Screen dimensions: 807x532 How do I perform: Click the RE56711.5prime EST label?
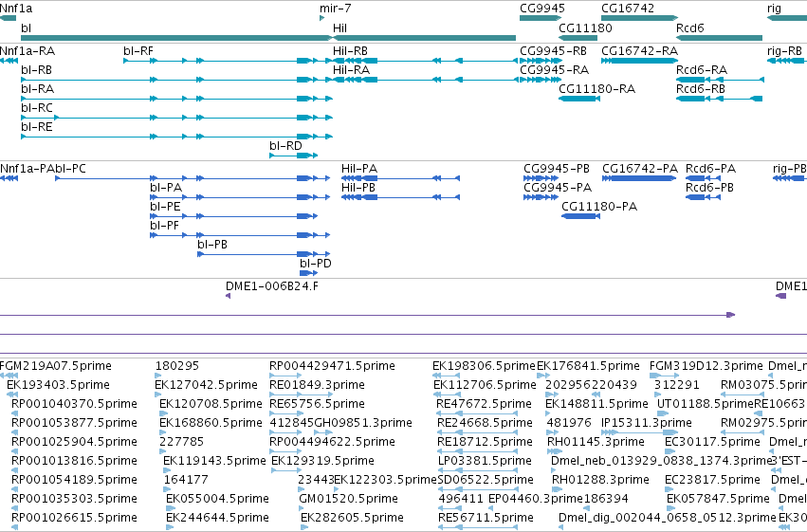point(486,518)
